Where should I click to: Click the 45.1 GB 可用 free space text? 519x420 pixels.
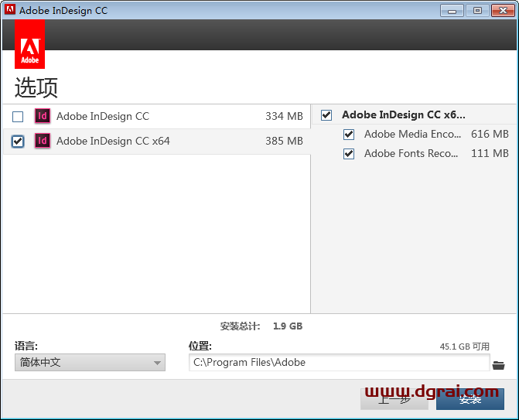point(465,347)
